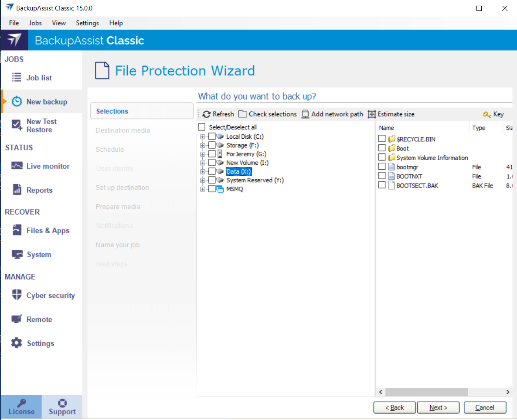Tick the Select/Deselect all checkbox
The image size is (517, 420).
click(201, 127)
